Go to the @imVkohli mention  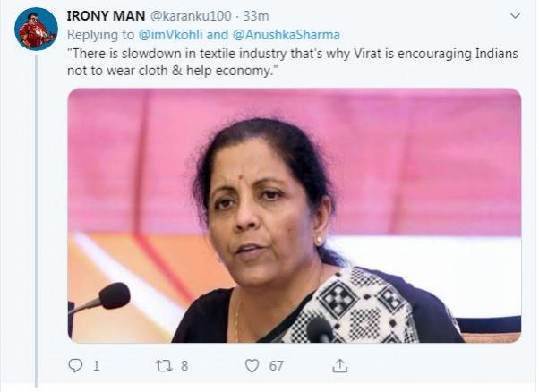pyautogui.click(x=169, y=33)
